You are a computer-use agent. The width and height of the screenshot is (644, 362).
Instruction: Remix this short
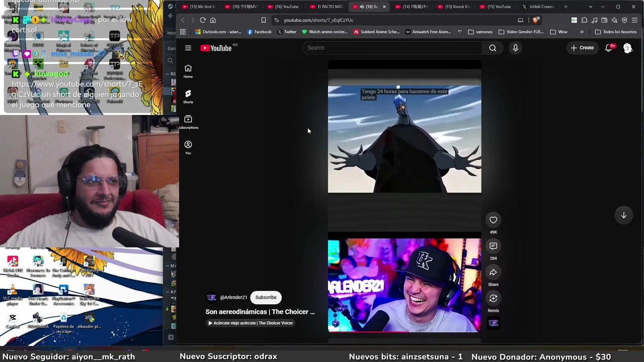[493, 298]
